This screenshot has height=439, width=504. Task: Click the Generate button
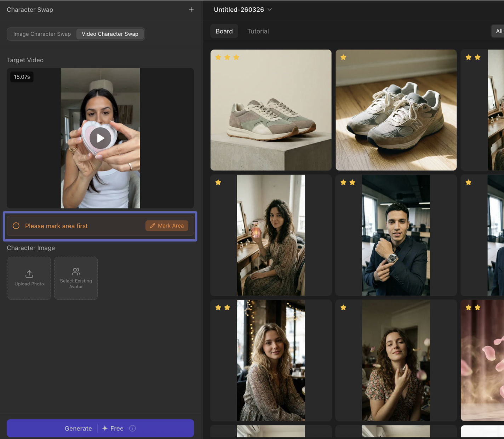(x=79, y=428)
